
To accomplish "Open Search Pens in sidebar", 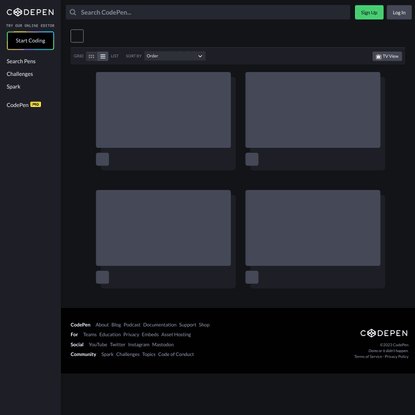I will [x=21, y=61].
